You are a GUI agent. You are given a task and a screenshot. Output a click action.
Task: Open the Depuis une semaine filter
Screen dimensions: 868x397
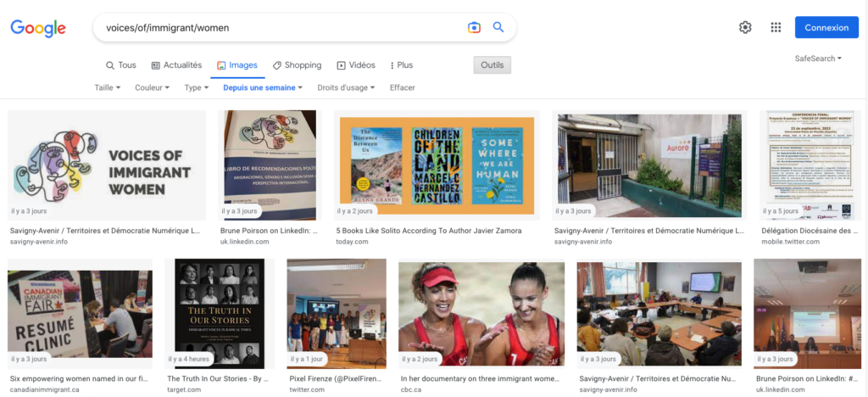(263, 87)
